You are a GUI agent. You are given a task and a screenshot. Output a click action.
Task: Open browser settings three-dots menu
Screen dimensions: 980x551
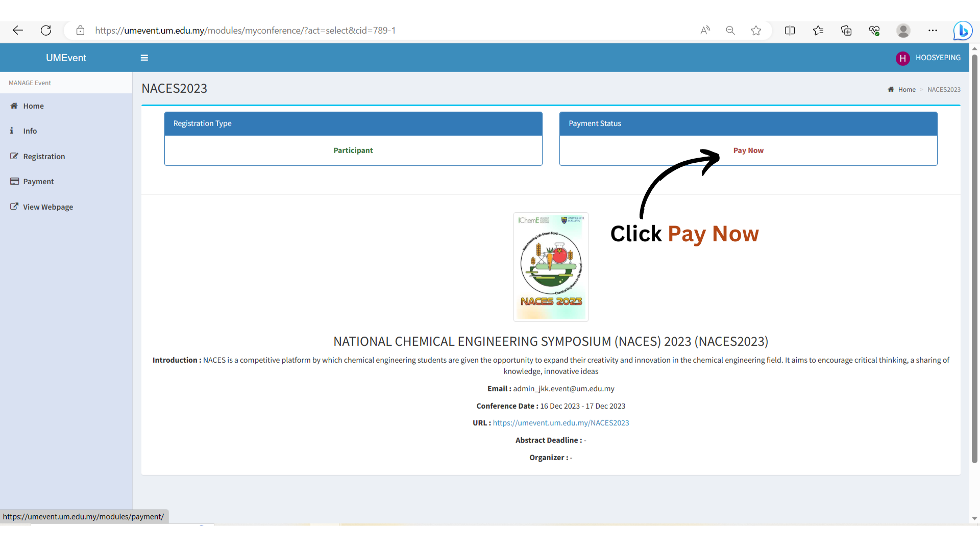[933, 31]
